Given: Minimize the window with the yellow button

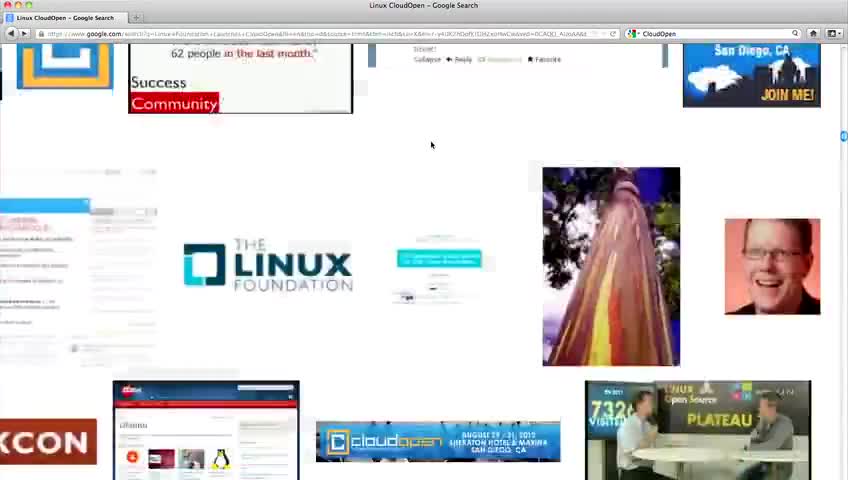Looking at the screenshot, I should pyautogui.click(x=18, y=5).
